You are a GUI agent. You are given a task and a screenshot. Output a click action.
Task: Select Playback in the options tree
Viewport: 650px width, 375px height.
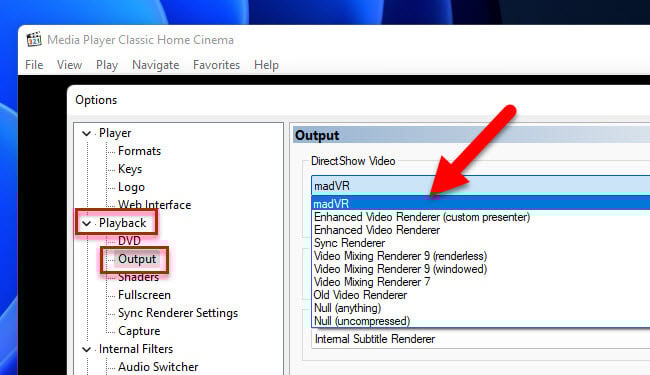[x=122, y=223]
